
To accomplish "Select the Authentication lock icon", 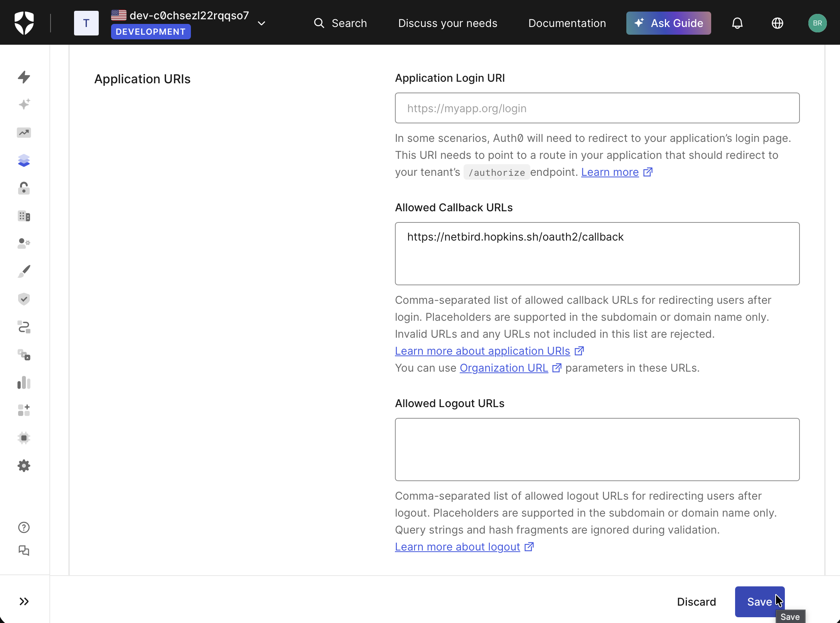I will point(24,189).
